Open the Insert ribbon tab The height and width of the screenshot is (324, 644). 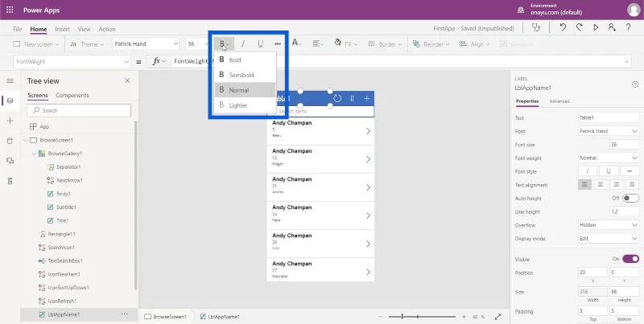(x=62, y=29)
